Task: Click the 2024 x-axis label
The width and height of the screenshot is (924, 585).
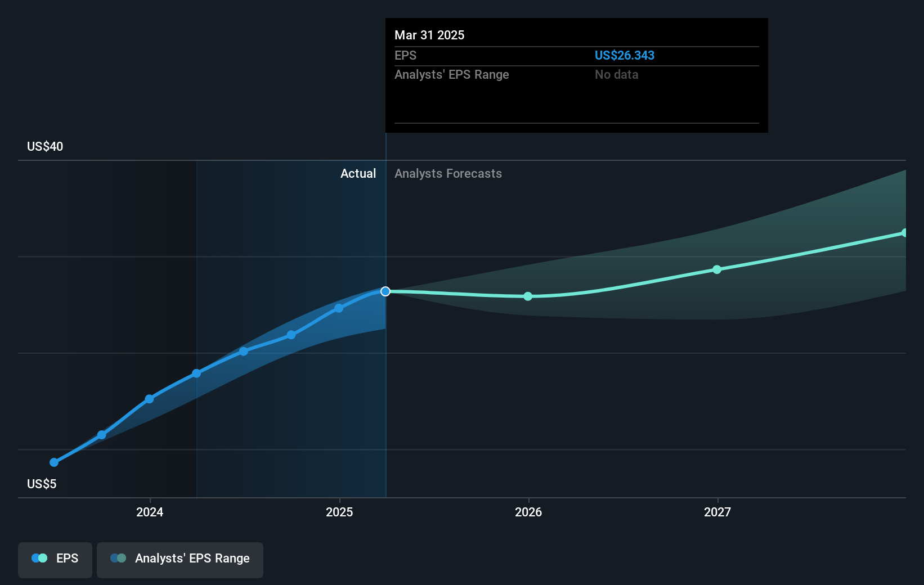Action: [x=150, y=512]
